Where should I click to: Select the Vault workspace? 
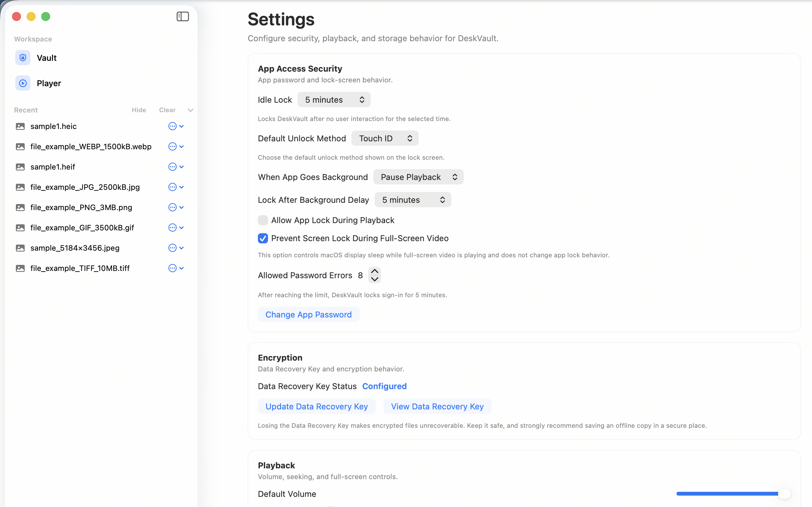click(x=46, y=58)
